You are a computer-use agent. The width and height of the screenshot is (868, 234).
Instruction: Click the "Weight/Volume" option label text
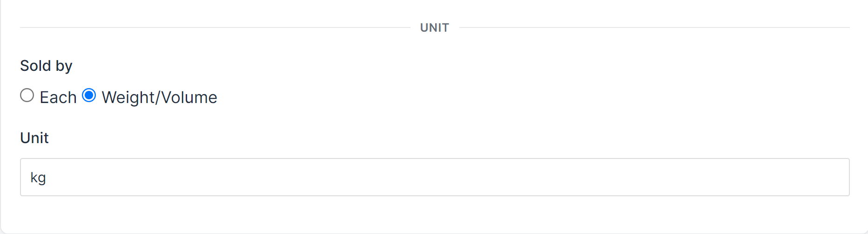pyautogui.click(x=159, y=97)
